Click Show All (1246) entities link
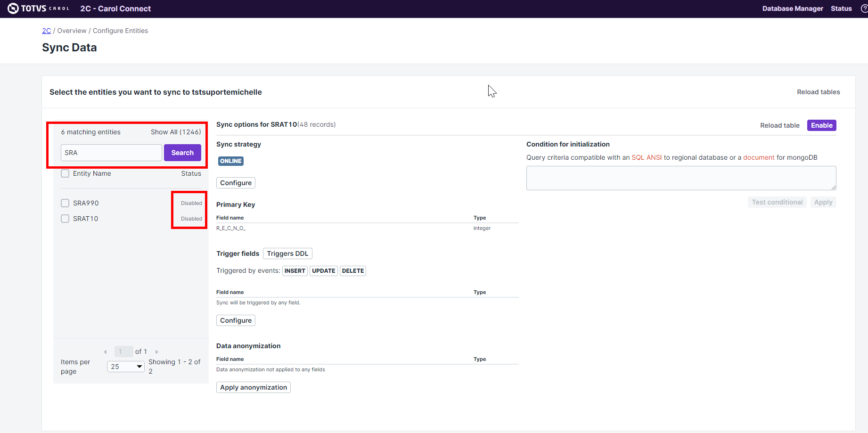The width and height of the screenshot is (868, 433). pos(176,132)
